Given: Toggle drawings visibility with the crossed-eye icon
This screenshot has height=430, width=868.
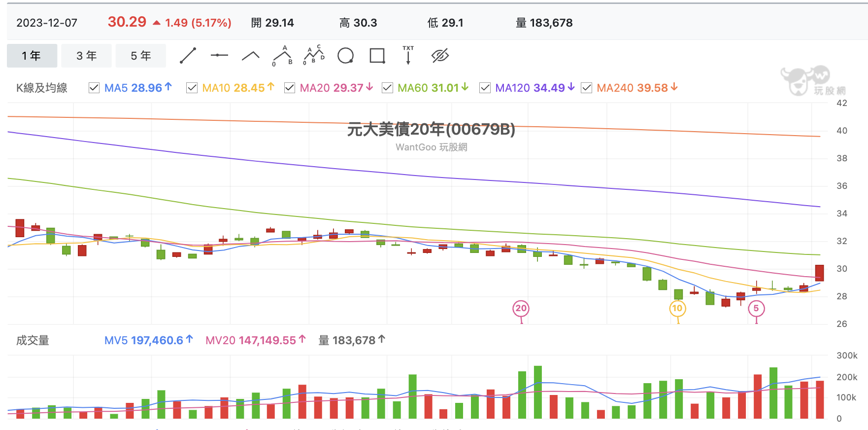Looking at the screenshot, I should tap(440, 56).
